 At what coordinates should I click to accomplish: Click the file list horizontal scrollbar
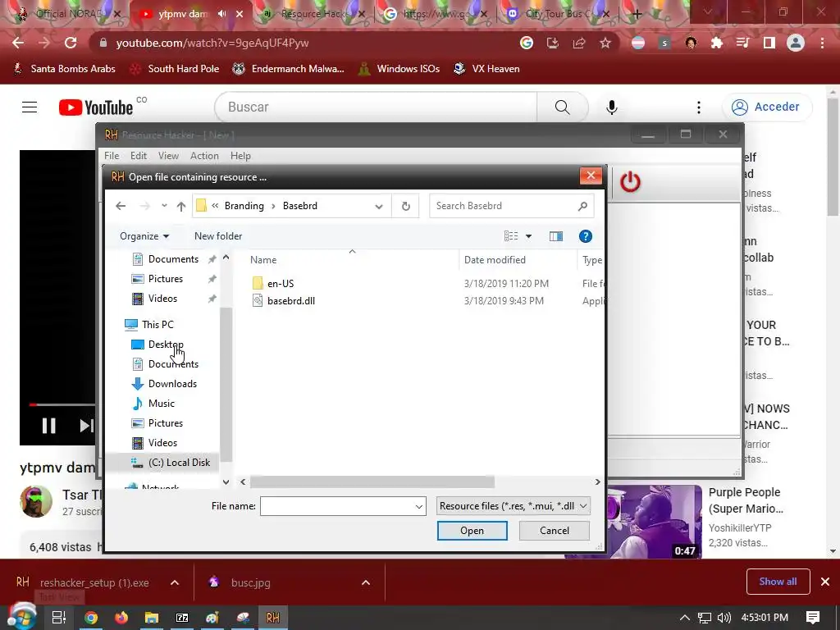click(x=372, y=482)
